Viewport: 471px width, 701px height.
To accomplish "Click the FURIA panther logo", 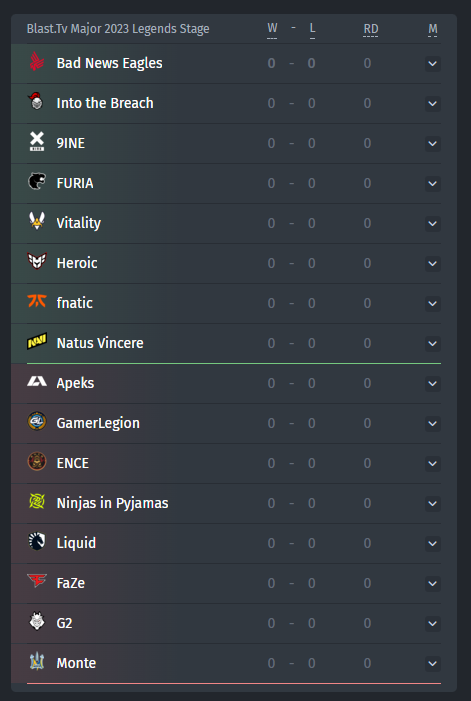I will (37, 182).
